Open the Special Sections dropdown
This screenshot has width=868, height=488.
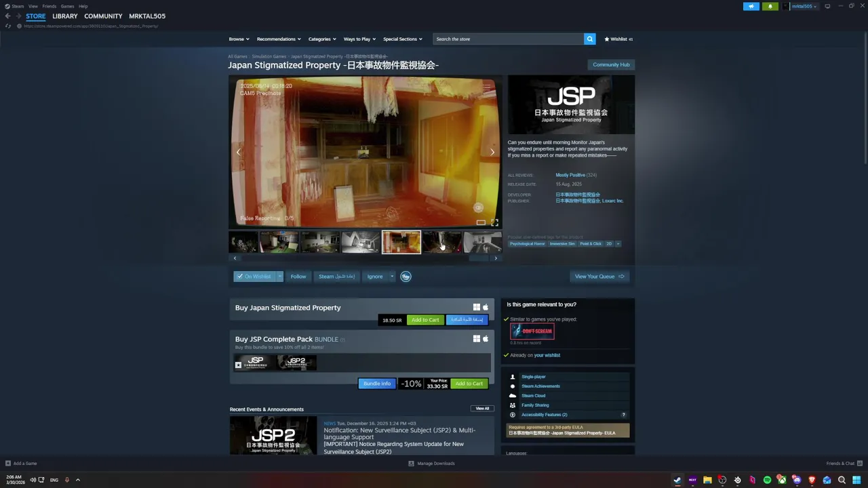point(403,39)
